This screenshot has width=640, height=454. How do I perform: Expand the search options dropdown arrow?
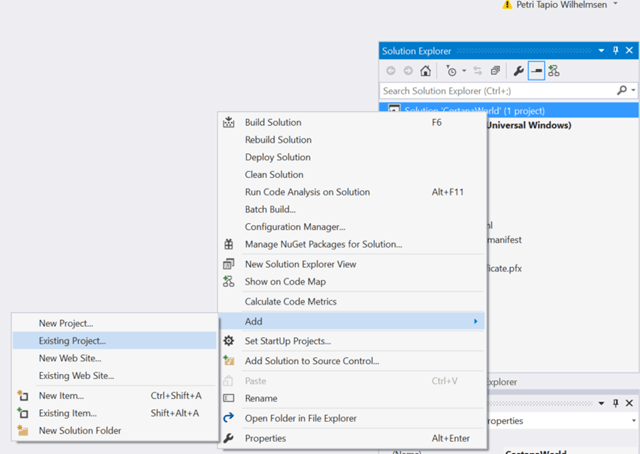coord(631,90)
